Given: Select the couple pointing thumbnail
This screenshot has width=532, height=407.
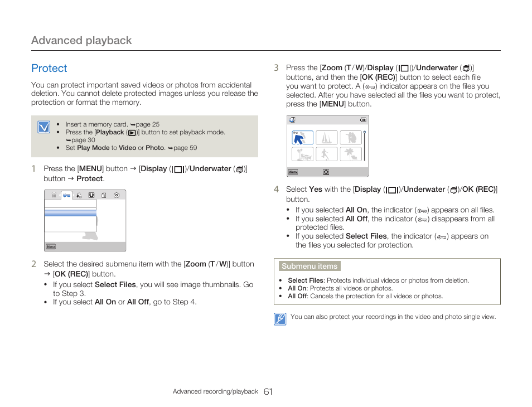Looking at the screenshot, I should [x=351, y=138].
